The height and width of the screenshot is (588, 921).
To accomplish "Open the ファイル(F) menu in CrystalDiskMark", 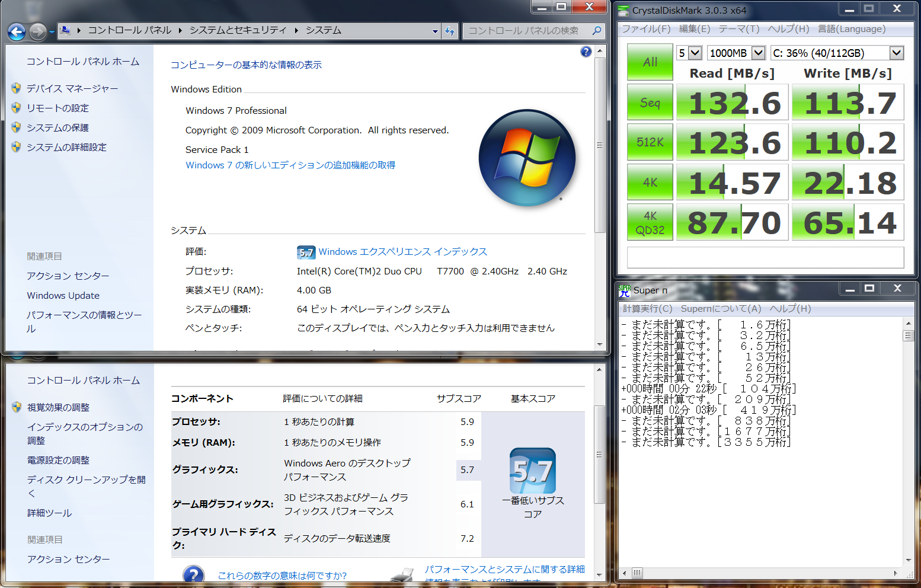I will click(646, 29).
